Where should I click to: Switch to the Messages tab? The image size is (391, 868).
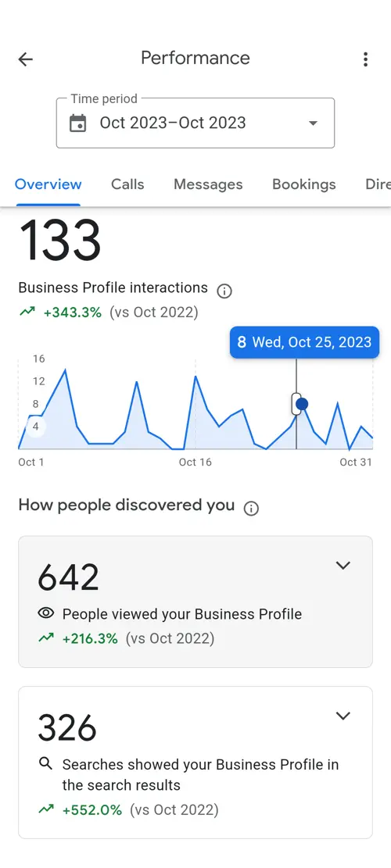point(208,184)
